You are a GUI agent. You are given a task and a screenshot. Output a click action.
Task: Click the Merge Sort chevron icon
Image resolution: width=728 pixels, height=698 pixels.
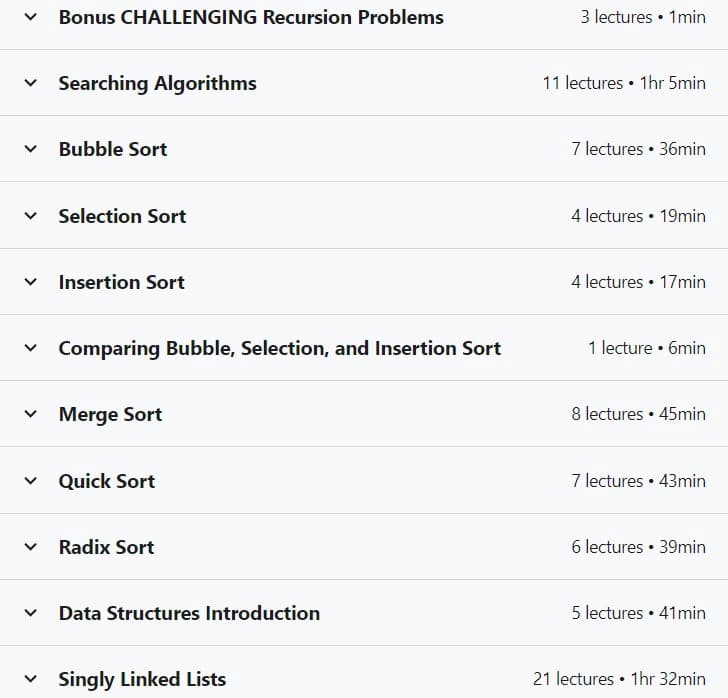tap(31, 414)
